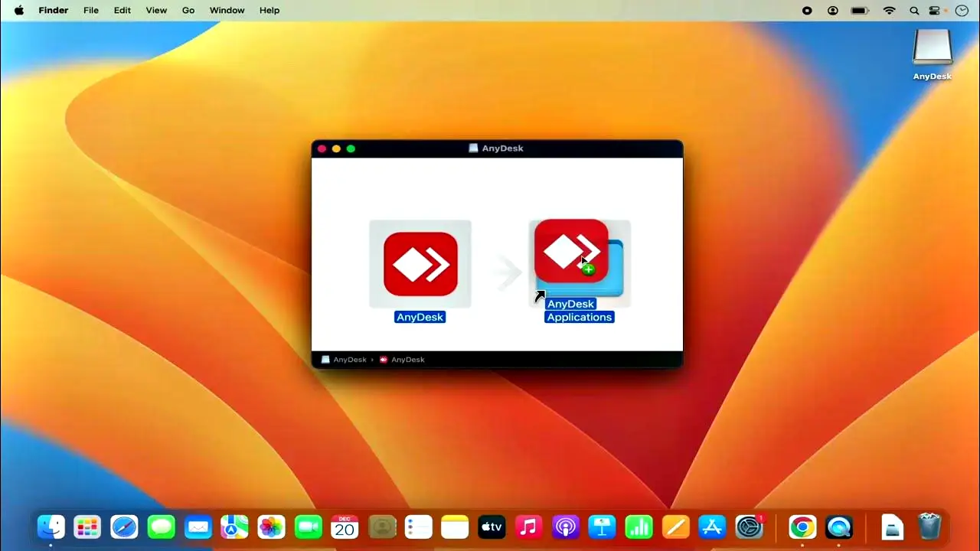Open the Window menu
Image resolution: width=980 pixels, height=551 pixels.
[227, 10]
